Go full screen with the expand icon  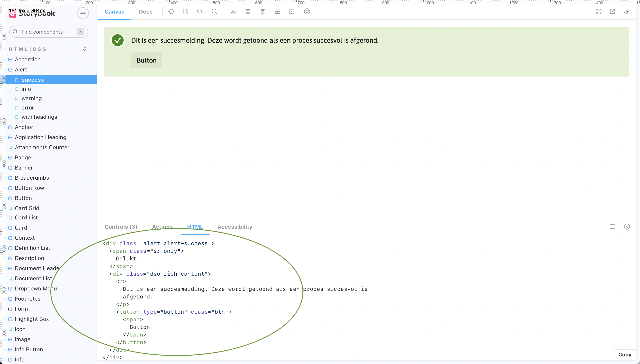(599, 11)
